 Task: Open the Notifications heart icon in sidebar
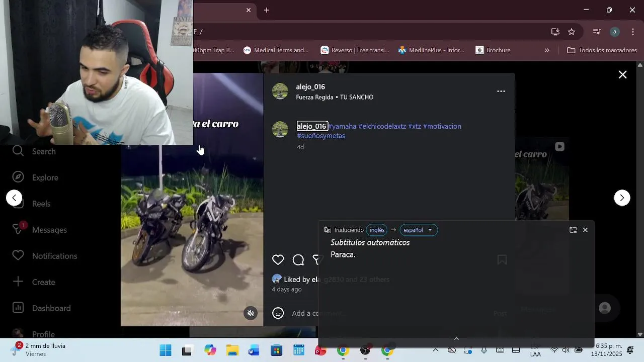click(18, 255)
